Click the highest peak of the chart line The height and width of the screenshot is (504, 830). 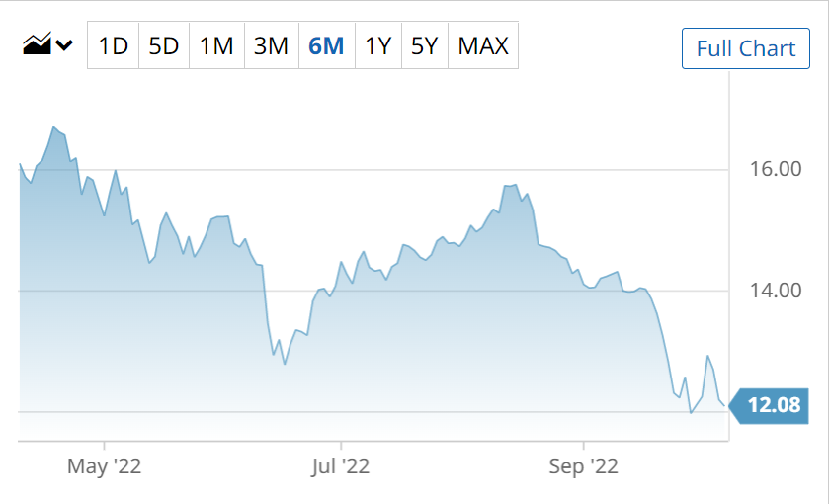tap(53, 127)
